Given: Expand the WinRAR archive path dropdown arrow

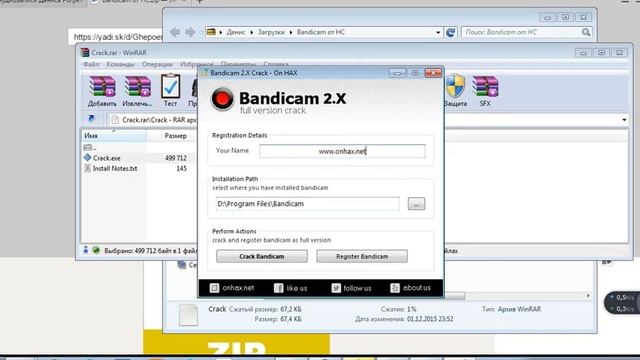Looking at the screenshot, I should point(624,120).
